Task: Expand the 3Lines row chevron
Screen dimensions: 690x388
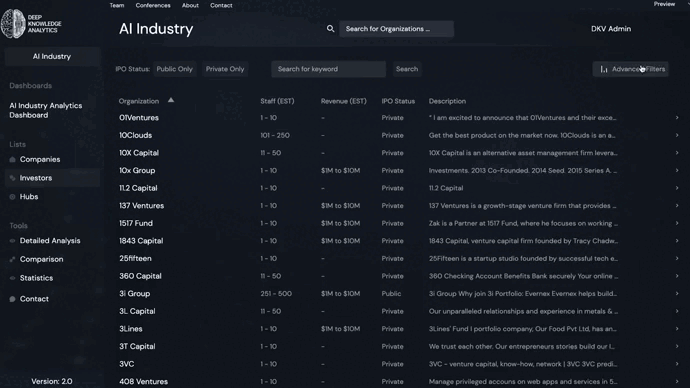Action: 677,329
